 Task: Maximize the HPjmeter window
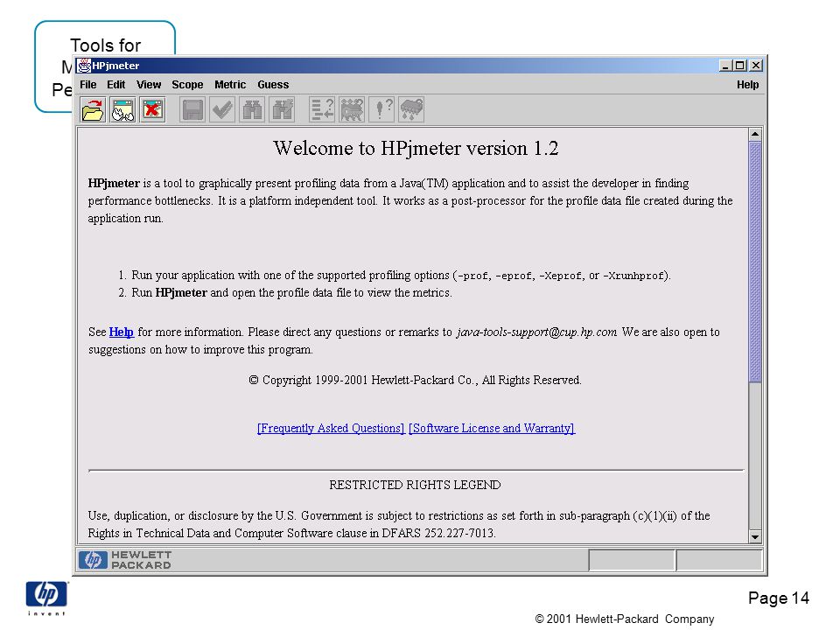point(740,66)
